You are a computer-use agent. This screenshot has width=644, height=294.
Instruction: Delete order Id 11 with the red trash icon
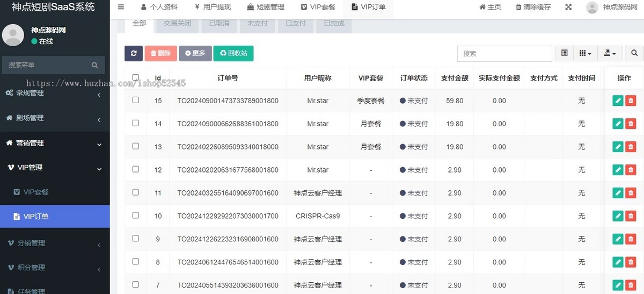coord(631,193)
